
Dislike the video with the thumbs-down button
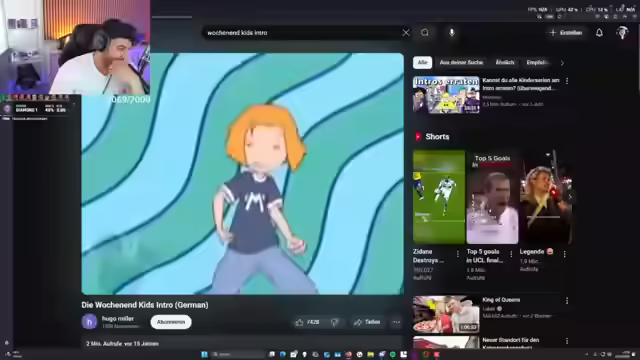coord(335,322)
